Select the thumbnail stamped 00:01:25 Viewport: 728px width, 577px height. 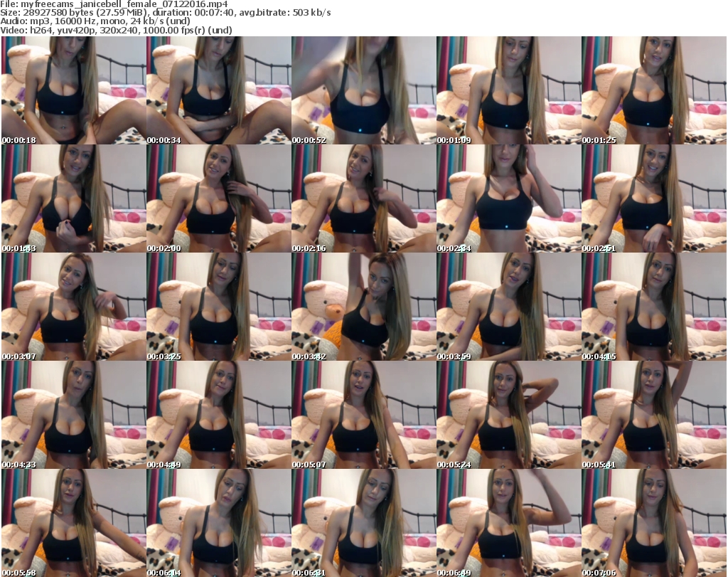(654, 90)
